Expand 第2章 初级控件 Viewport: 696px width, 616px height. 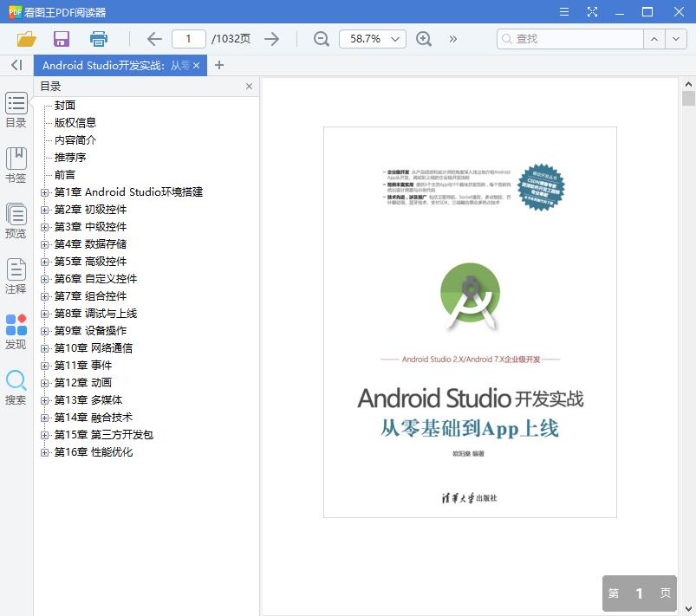44,210
